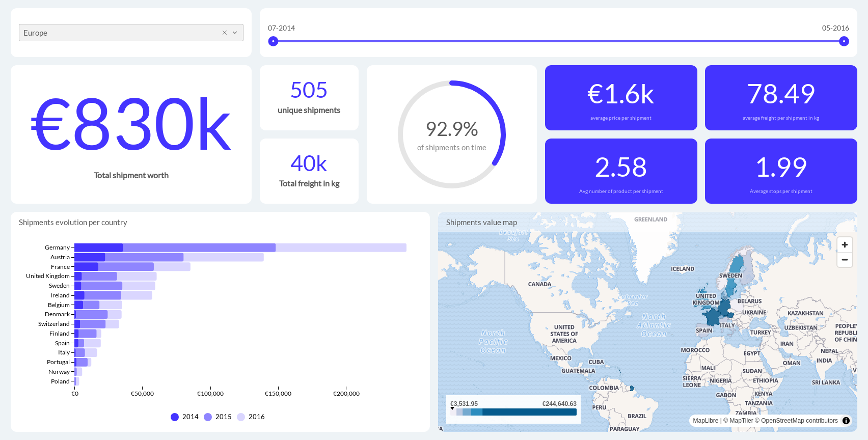Viewport: 868px width, 440px height.
Task: Open the OpenStreetMap contributors link
Action: point(799,421)
